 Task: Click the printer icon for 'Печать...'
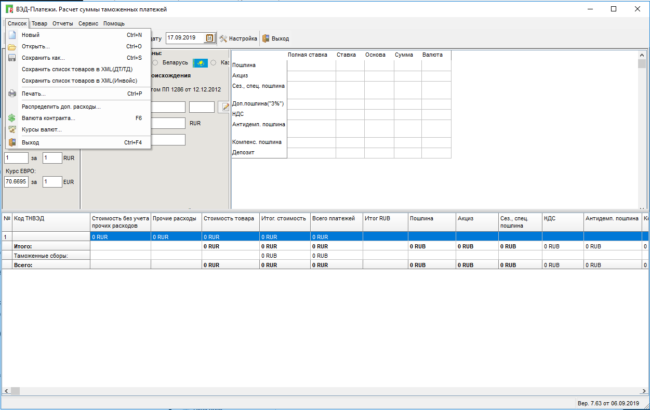pos(11,94)
